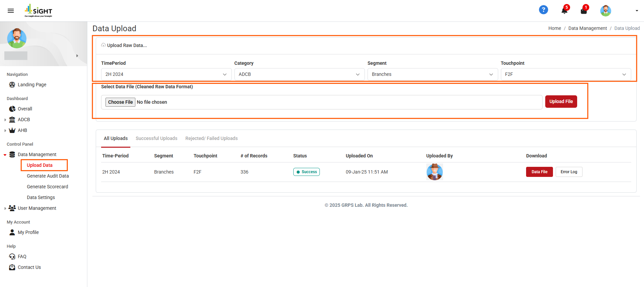Open the FAQ page
The height and width of the screenshot is (287, 644).
[22, 256]
